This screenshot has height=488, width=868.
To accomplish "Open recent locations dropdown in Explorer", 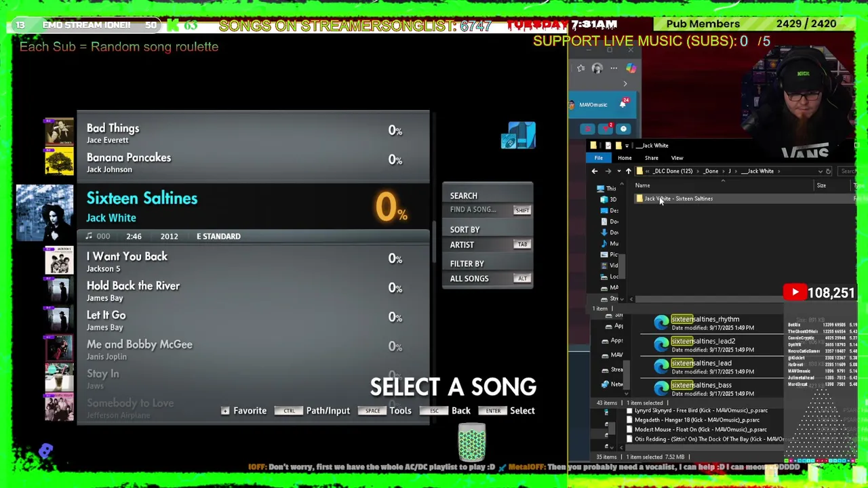I will pyautogui.click(x=619, y=171).
